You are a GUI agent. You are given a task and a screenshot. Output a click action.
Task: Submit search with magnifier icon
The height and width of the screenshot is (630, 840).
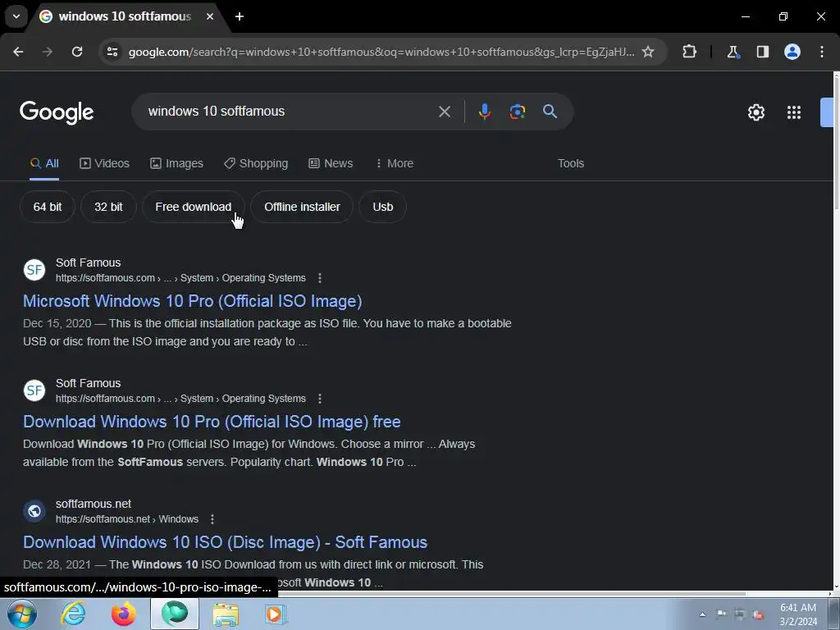[x=550, y=112]
